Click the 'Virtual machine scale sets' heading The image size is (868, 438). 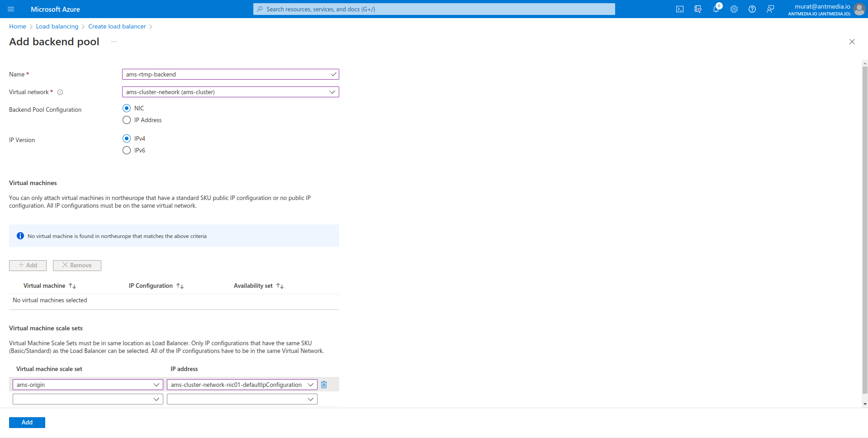(x=46, y=328)
